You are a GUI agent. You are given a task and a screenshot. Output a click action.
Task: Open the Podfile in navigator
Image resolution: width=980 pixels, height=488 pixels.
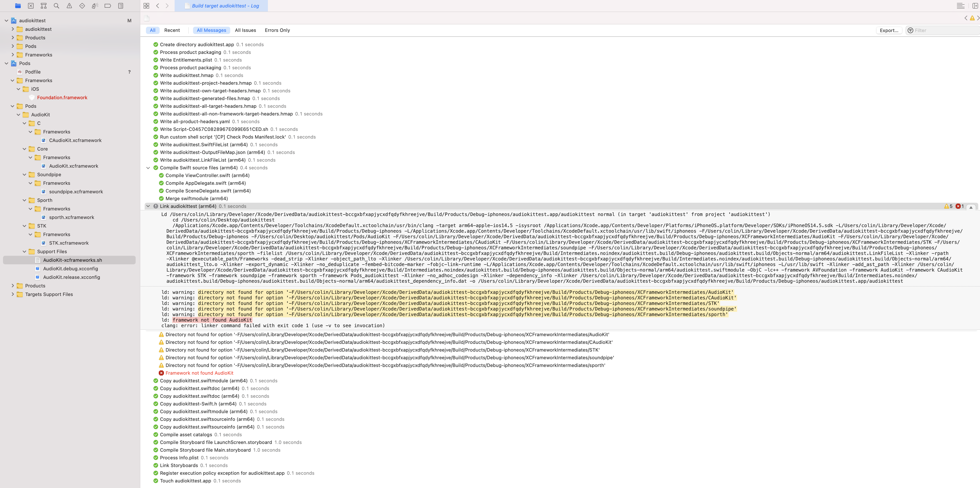(x=33, y=72)
